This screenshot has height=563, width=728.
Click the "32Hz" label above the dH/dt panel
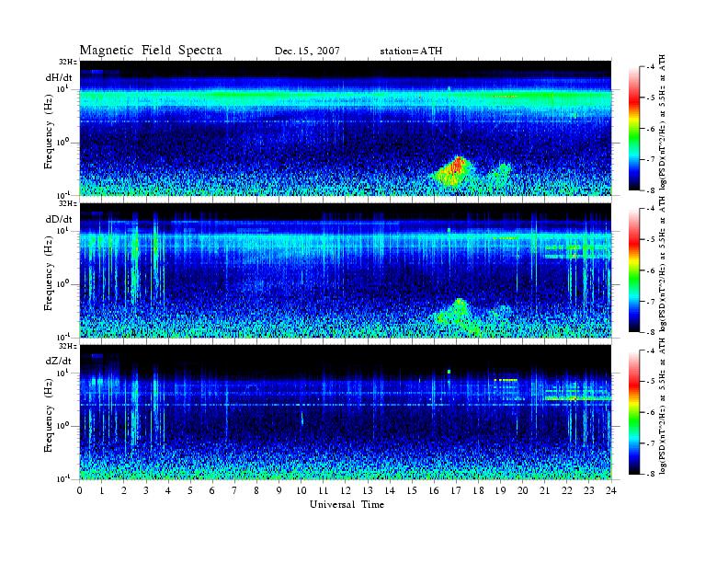68,62
